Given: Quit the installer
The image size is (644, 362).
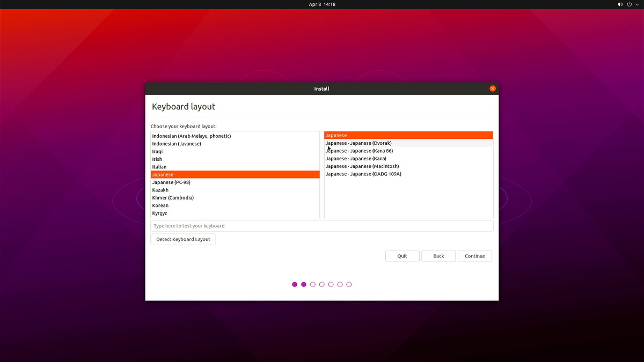Looking at the screenshot, I should coord(402,256).
